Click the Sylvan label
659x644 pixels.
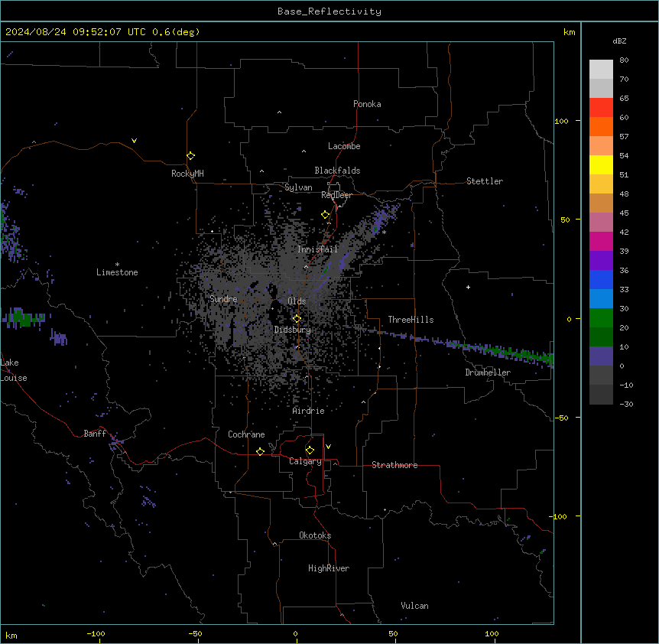point(298,187)
